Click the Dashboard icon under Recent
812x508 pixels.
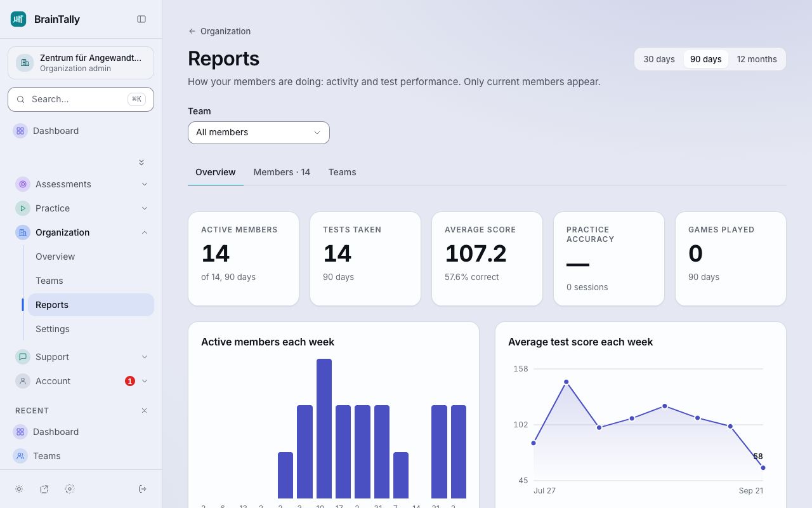(x=20, y=432)
